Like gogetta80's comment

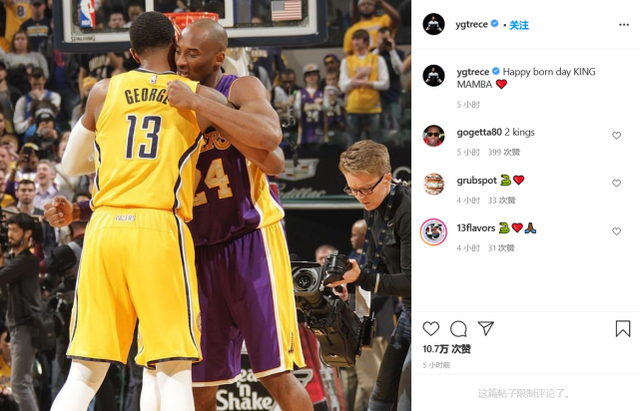click(616, 136)
